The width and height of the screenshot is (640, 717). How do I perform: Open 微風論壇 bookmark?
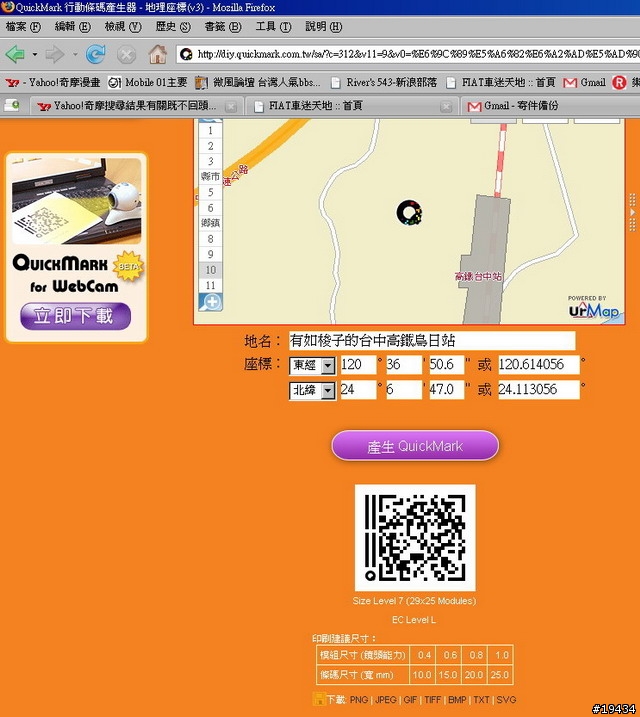[257, 82]
